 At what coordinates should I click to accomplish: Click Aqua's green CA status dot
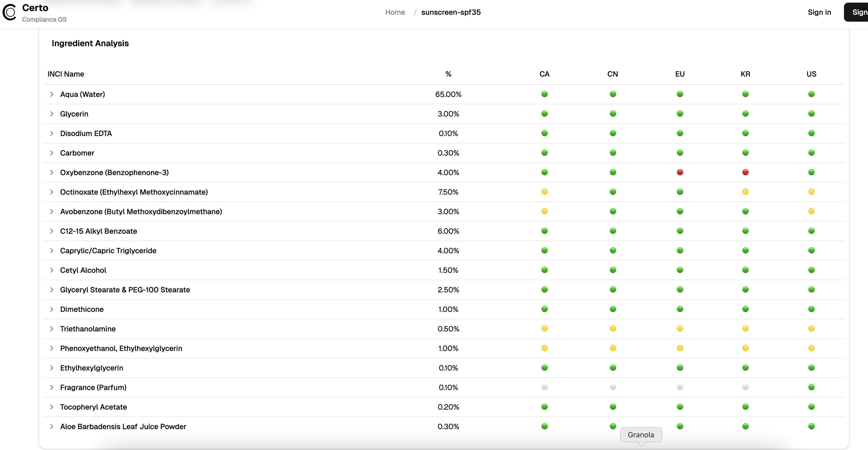(x=545, y=94)
